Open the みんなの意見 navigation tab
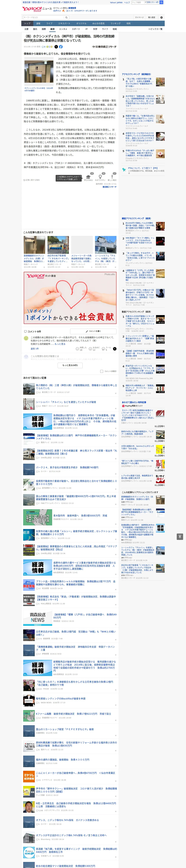Image resolution: width=186 pixels, height=868 pixels. pos(98,24)
